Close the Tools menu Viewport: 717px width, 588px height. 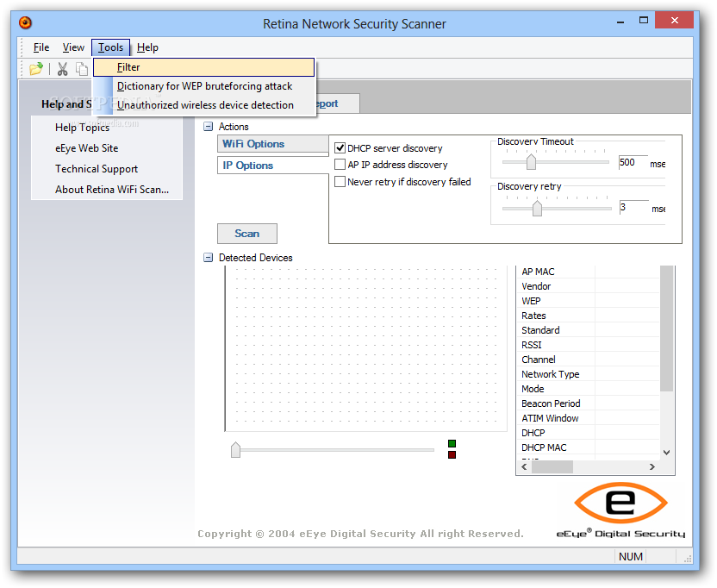[x=110, y=47]
